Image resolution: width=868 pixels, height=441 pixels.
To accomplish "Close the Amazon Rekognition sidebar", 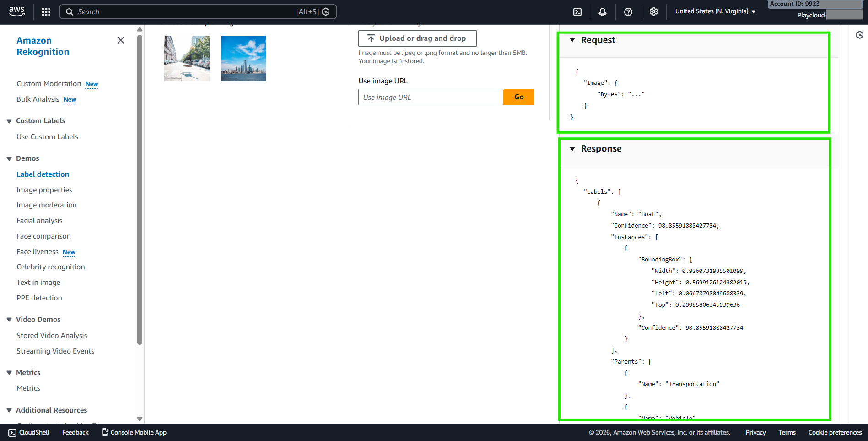I will (121, 40).
